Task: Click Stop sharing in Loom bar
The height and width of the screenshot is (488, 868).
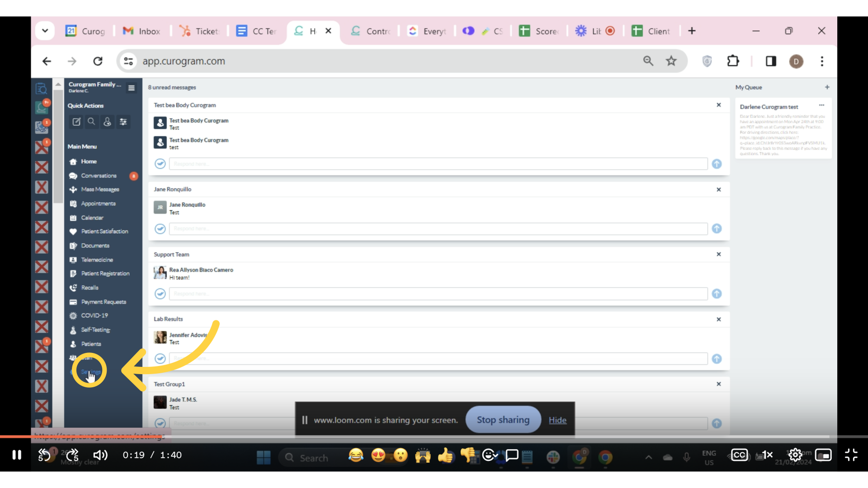Action: pos(503,420)
